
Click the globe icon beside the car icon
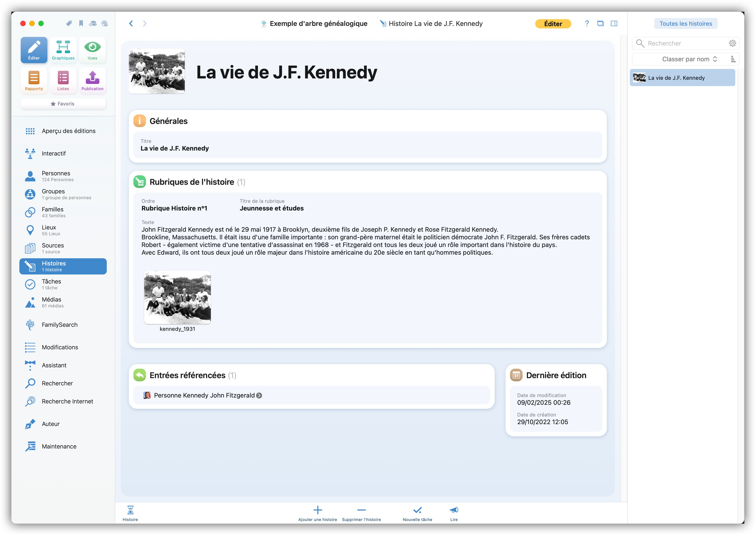coord(105,23)
